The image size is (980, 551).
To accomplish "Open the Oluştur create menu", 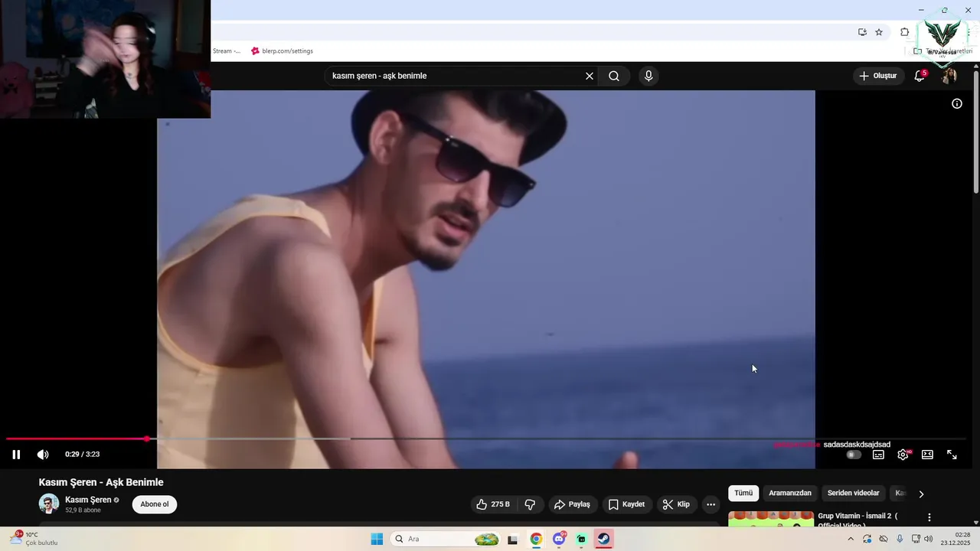I will (877, 76).
